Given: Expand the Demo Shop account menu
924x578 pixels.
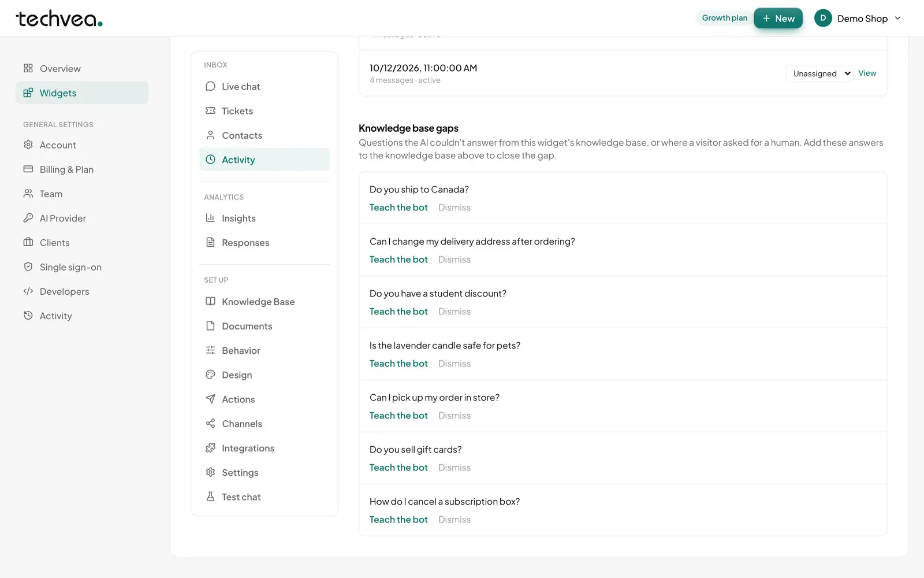Looking at the screenshot, I should 858,18.
